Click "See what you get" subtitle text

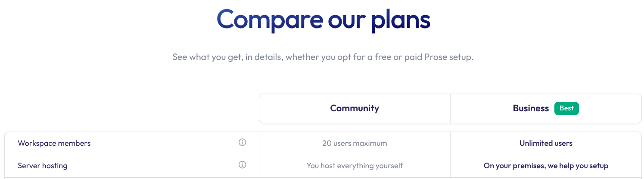point(207,57)
